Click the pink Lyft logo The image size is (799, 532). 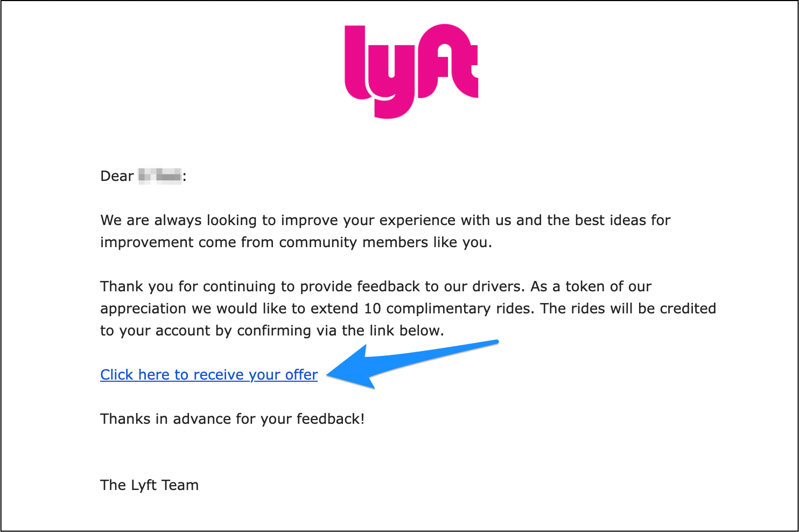[411, 70]
